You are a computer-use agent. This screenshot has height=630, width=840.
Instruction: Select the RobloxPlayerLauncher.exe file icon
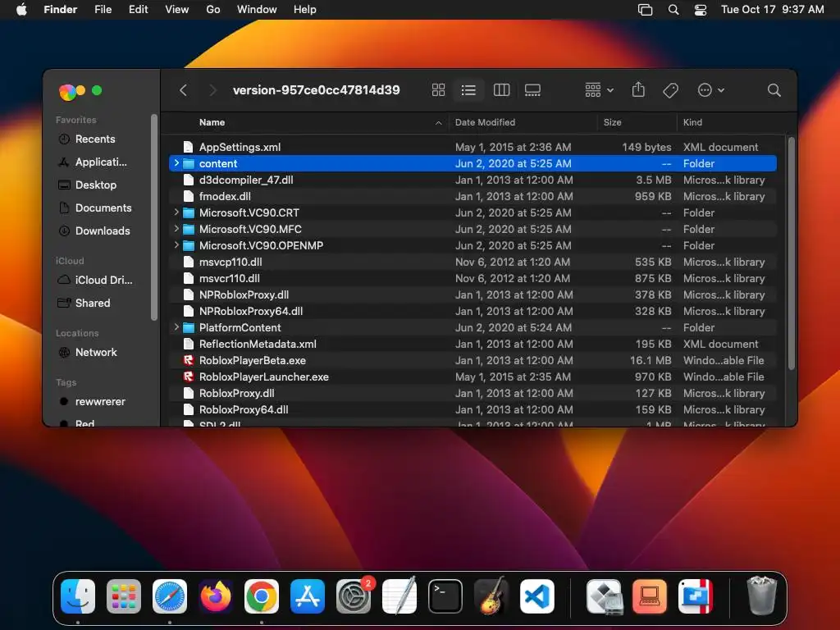(x=188, y=377)
